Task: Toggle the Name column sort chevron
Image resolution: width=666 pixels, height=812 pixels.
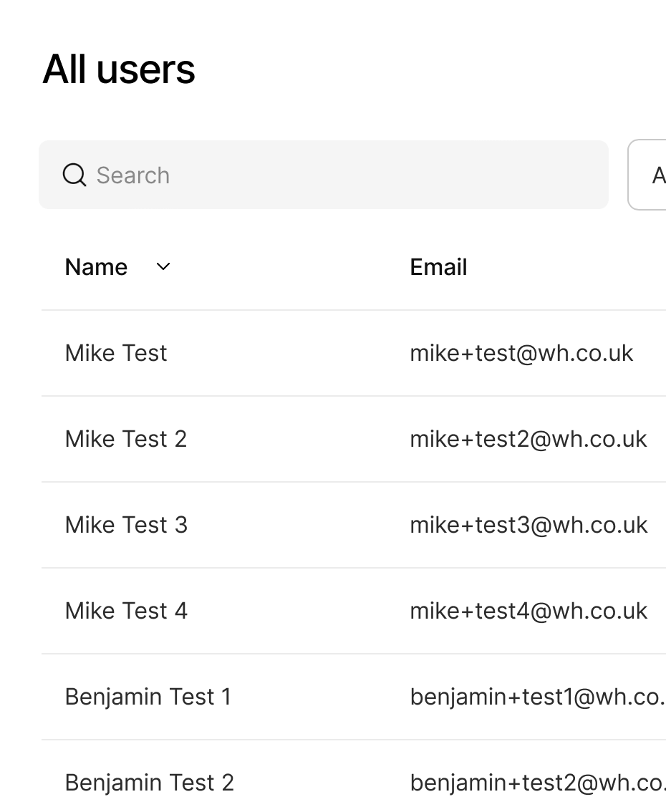Action: coord(163,267)
